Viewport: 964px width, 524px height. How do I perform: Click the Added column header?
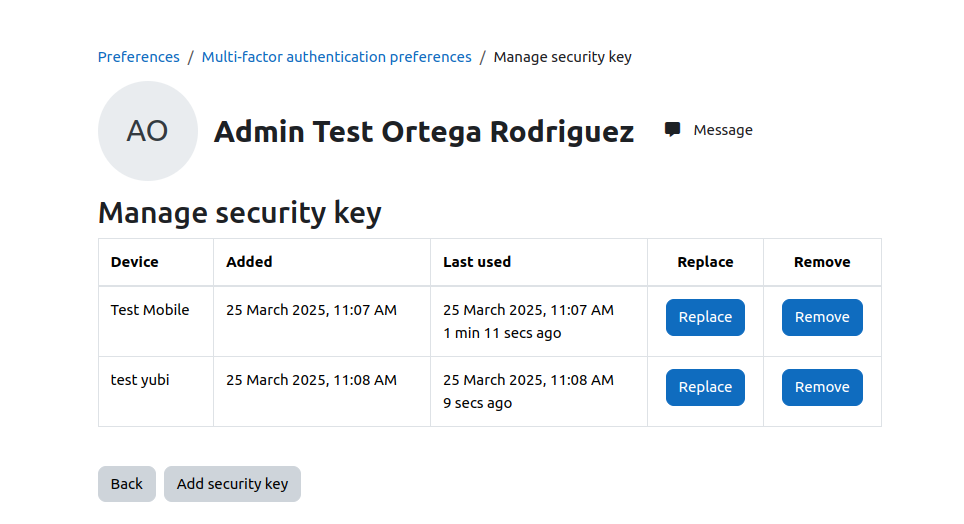249,262
